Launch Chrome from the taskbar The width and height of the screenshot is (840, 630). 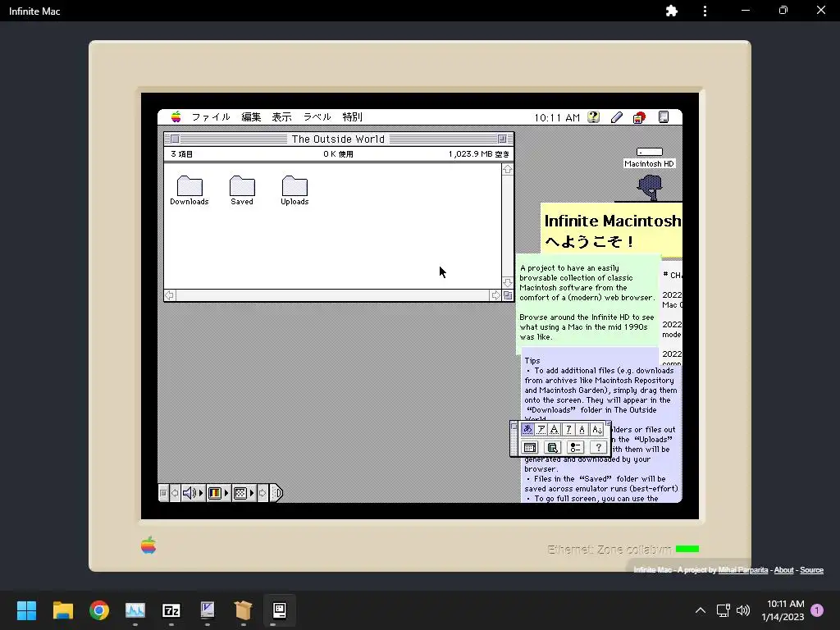(x=99, y=610)
